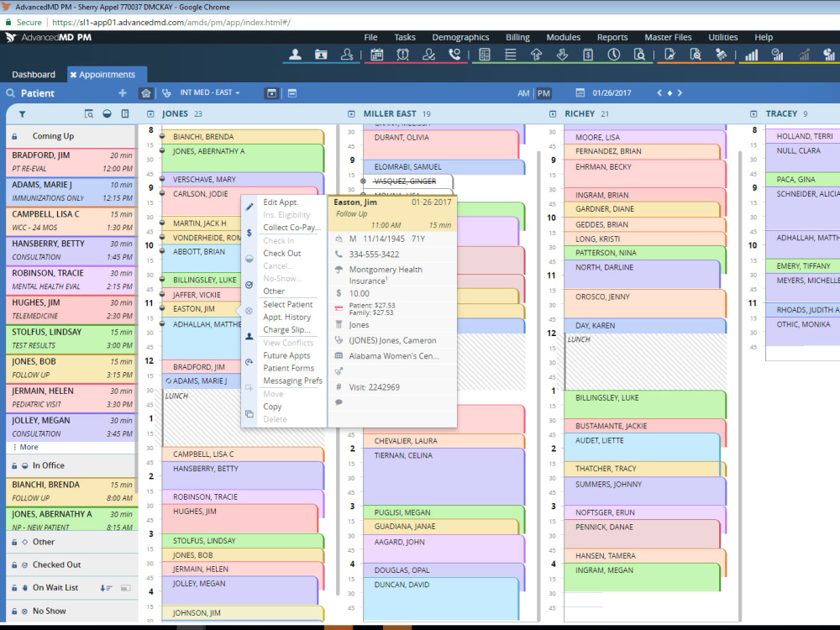Choose Check Out in context menu

[282, 254]
